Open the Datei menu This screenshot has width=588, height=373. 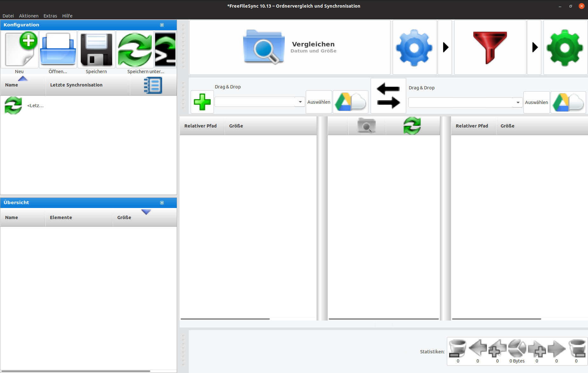click(8, 16)
